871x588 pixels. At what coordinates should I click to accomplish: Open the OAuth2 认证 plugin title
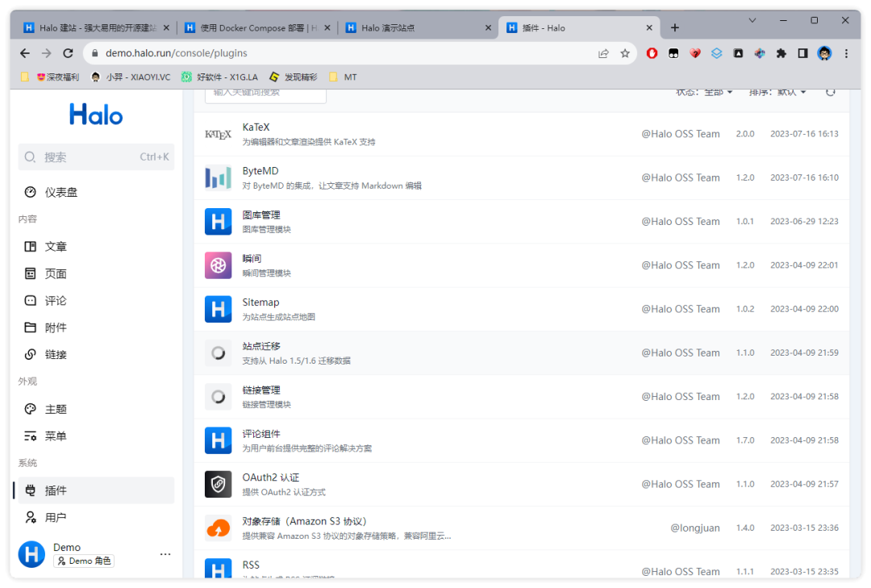[270, 477]
